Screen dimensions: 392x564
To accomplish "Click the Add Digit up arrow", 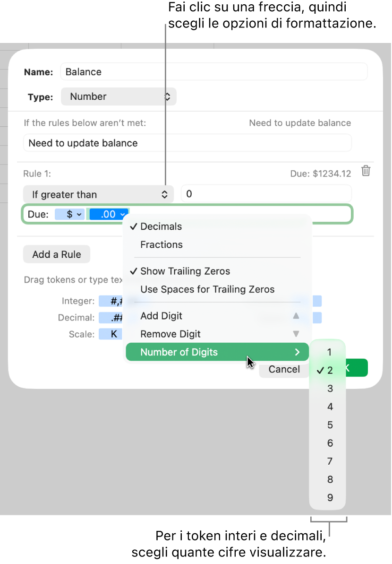I will coord(297,316).
